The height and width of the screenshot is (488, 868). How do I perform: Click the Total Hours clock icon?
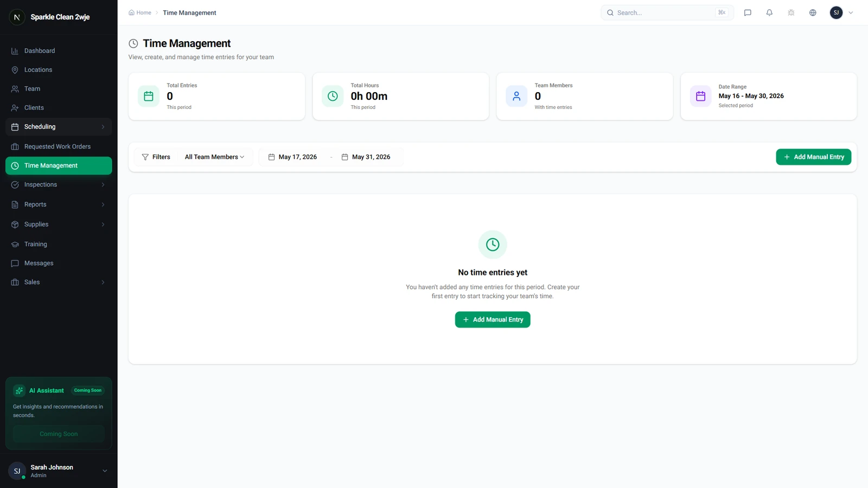(333, 97)
